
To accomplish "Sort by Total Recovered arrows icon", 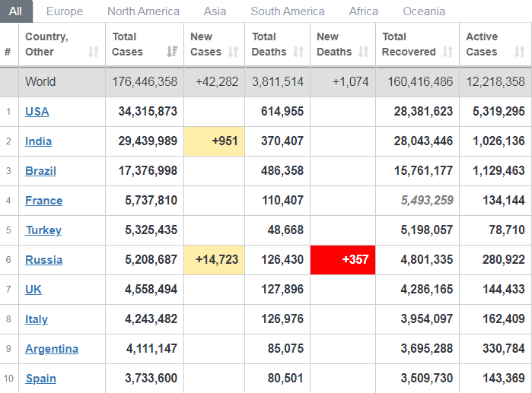I will click(448, 52).
